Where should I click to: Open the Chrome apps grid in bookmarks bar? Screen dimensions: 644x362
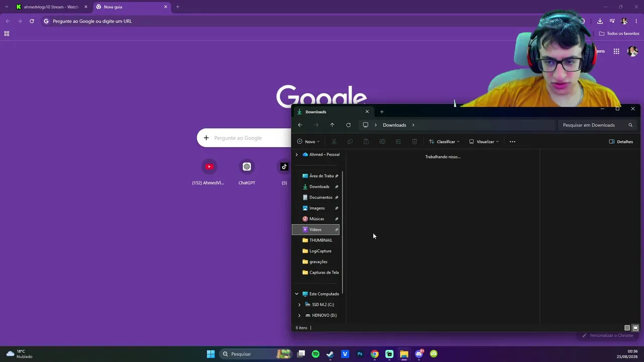pyautogui.click(x=7, y=34)
